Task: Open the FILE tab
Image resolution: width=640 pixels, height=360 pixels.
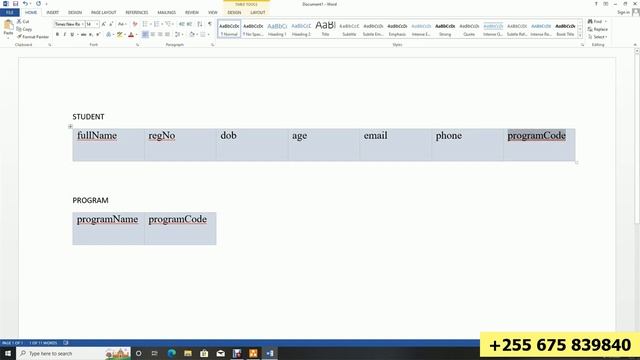Action: click(x=10, y=13)
